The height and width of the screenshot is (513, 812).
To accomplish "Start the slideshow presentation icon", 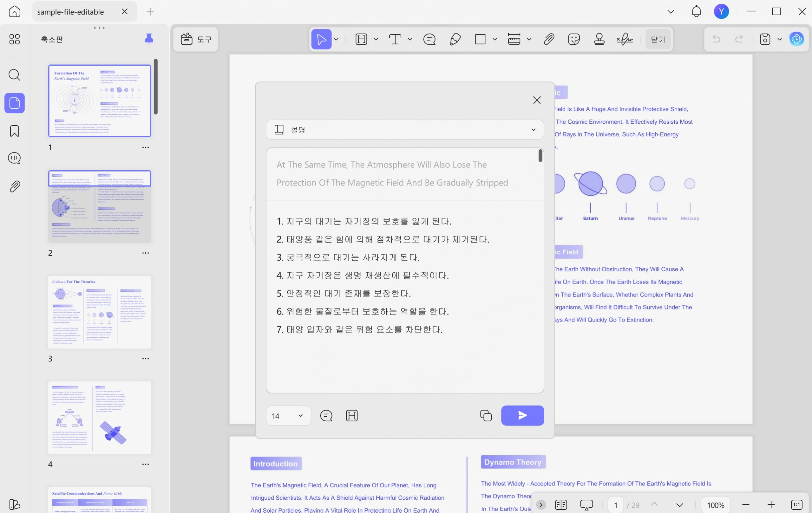I will click(587, 504).
